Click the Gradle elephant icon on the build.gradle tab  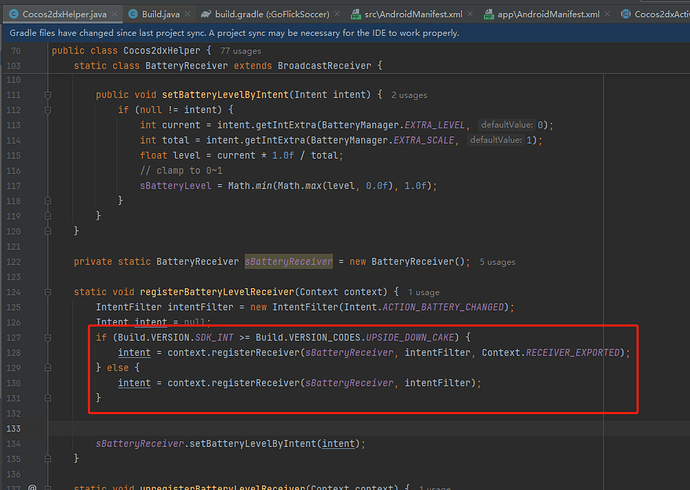click(x=206, y=15)
